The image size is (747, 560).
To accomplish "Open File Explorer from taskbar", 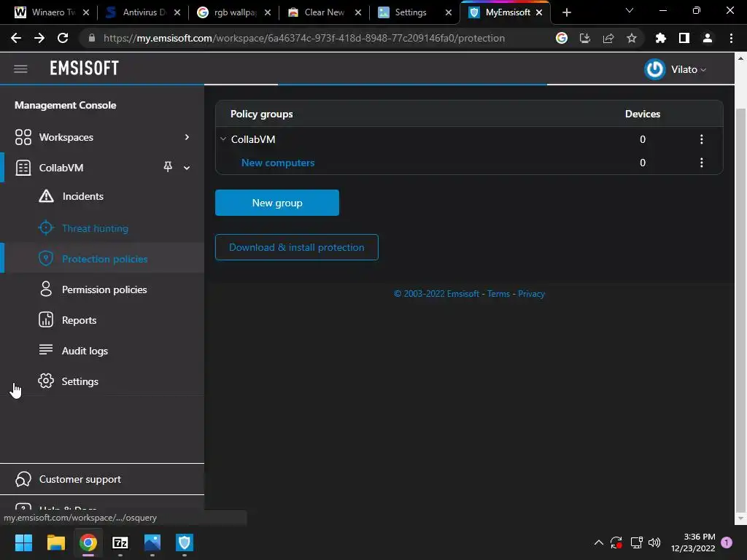I will coord(55,542).
